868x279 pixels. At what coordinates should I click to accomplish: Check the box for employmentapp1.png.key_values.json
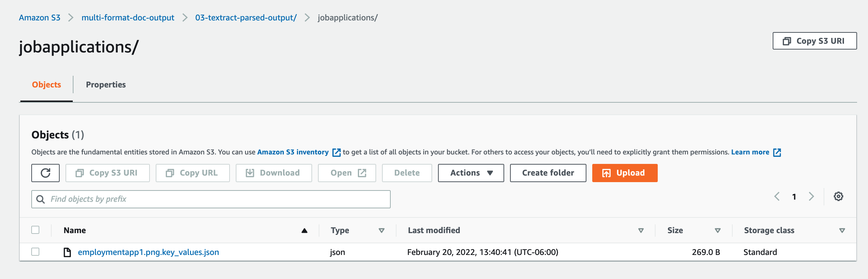pos(35,252)
